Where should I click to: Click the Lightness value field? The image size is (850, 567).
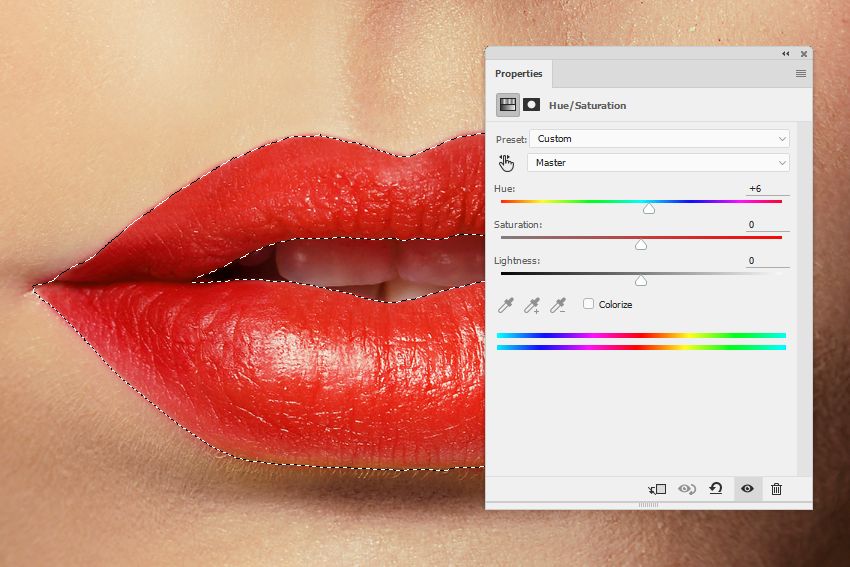tap(767, 261)
